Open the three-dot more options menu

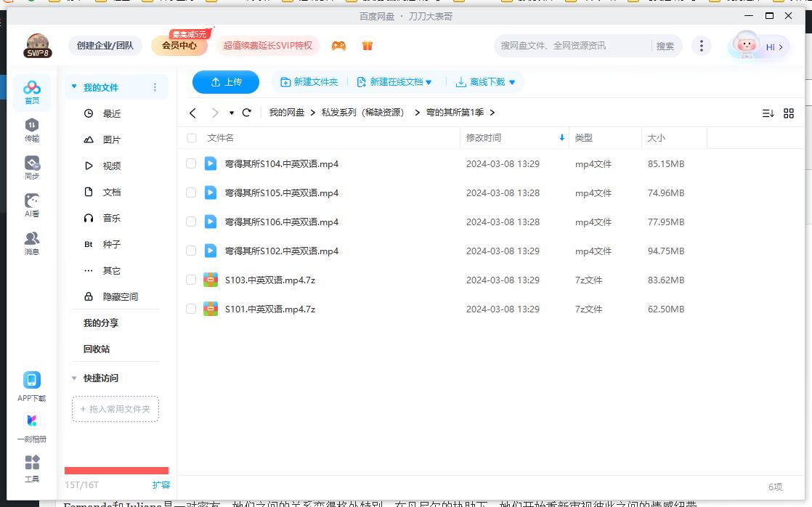point(701,45)
